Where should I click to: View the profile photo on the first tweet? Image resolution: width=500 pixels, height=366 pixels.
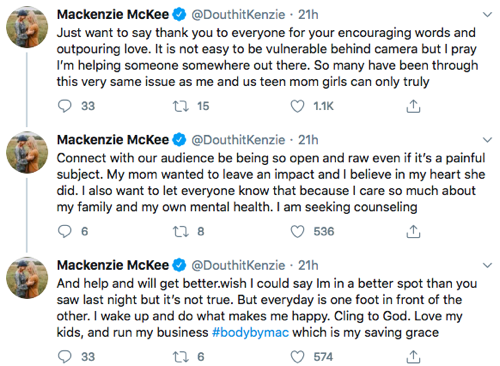tap(27, 27)
